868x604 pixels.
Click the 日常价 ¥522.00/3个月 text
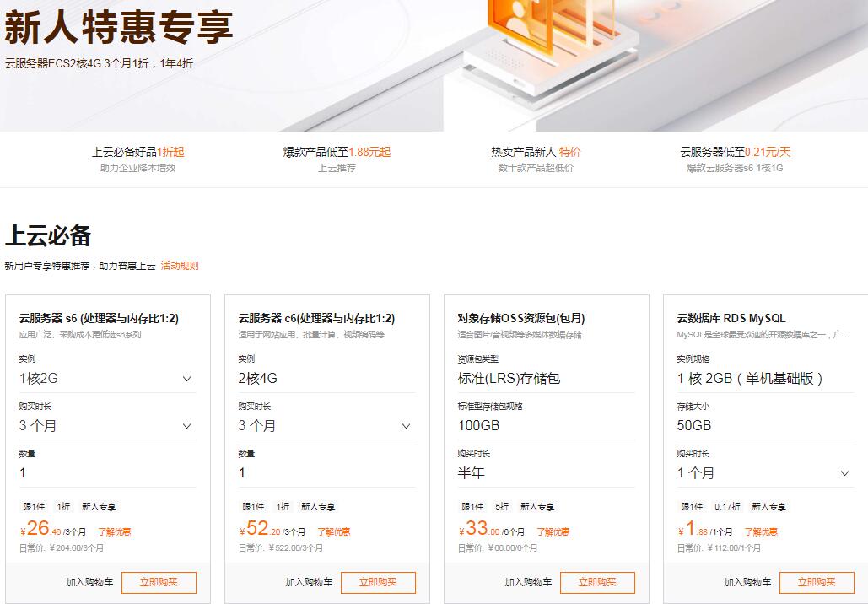pos(281,548)
